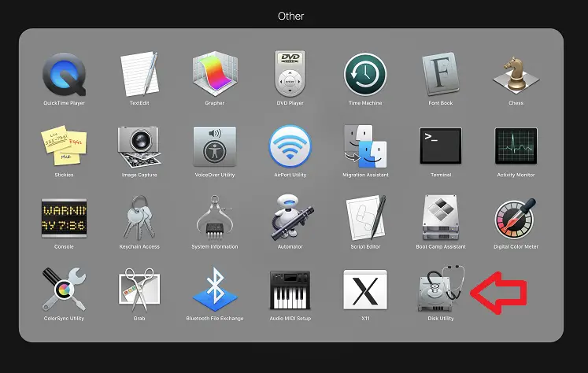The width and height of the screenshot is (588, 373).
Task: Launch the X11 app
Action: 365,290
